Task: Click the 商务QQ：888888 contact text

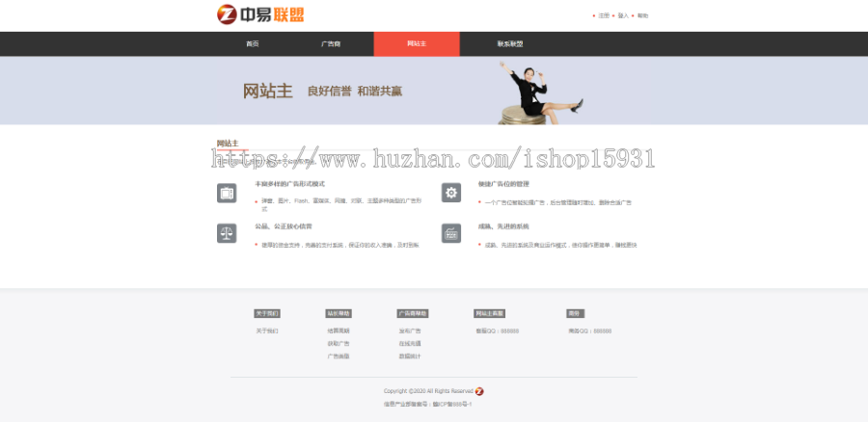Action: click(x=589, y=330)
